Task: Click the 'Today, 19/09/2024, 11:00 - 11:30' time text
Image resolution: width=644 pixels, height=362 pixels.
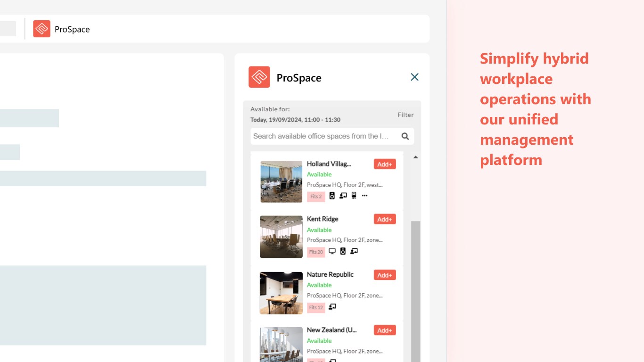Action: pos(295,120)
